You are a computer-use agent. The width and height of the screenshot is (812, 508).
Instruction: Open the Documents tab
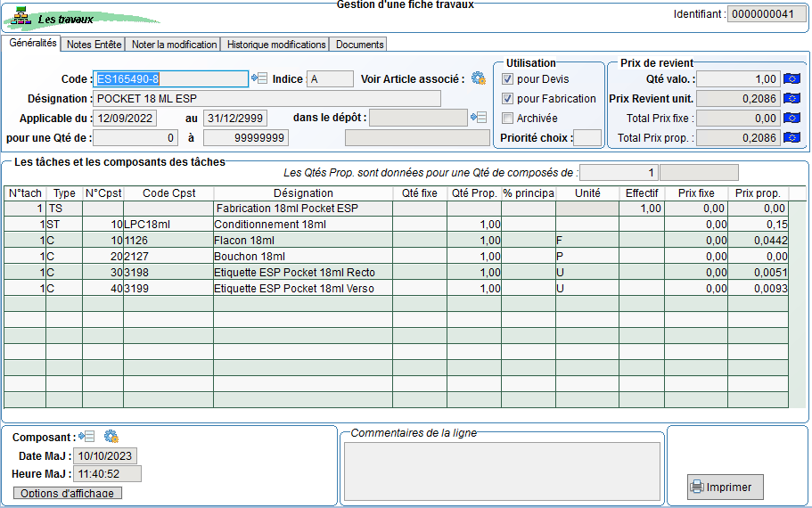359,45
